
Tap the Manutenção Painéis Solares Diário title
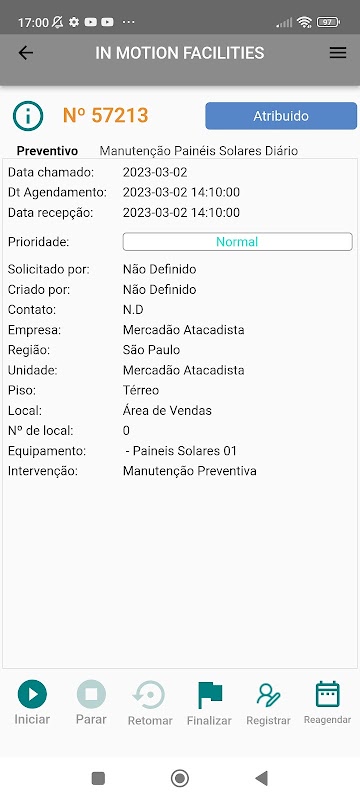coord(198,151)
